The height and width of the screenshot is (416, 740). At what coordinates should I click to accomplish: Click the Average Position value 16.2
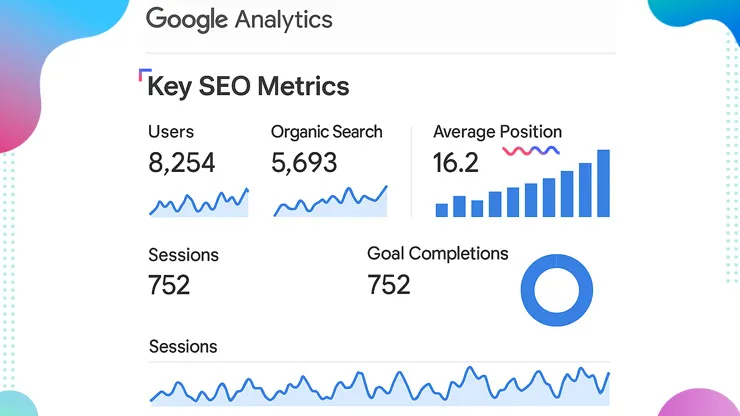click(x=455, y=163)
